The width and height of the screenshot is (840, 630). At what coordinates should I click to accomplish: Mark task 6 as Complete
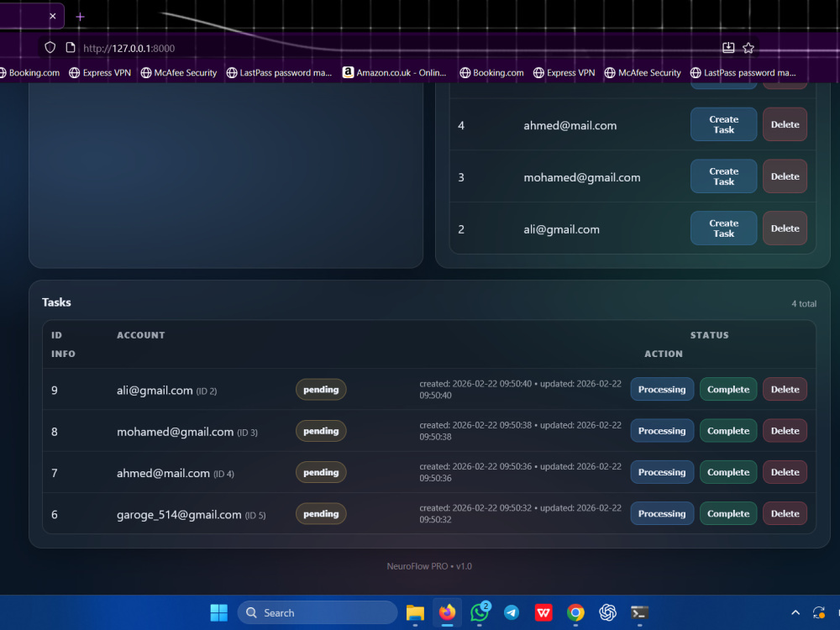click(x=728, y=513)
